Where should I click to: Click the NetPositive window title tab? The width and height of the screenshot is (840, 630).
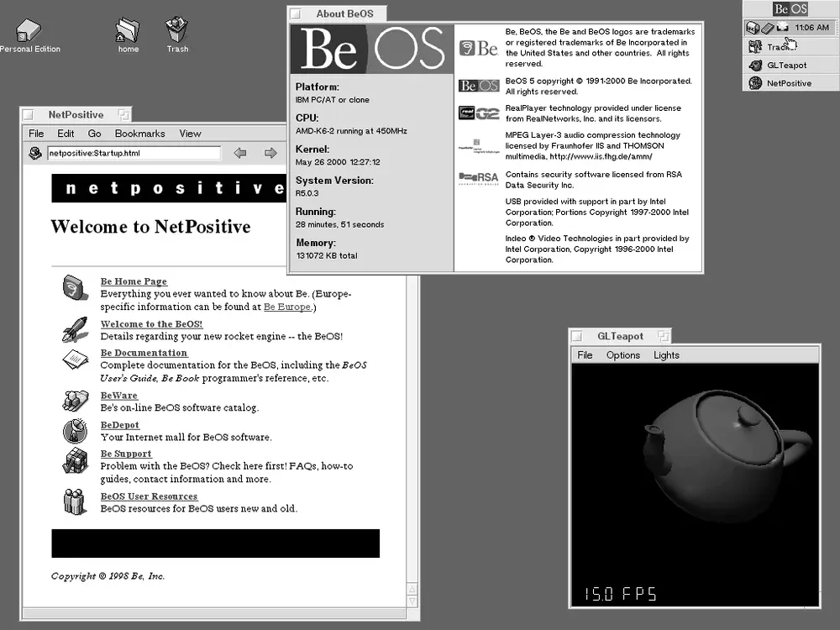click(x=76, y=114)
